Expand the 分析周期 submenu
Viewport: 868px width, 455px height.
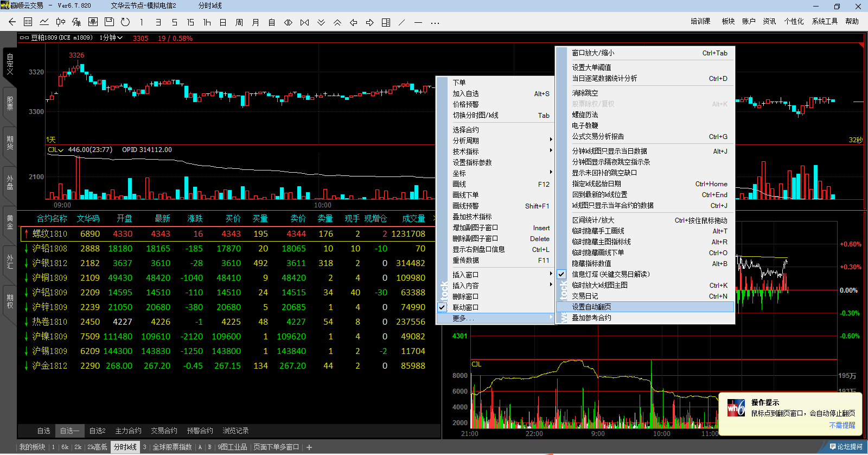[465, 141]
